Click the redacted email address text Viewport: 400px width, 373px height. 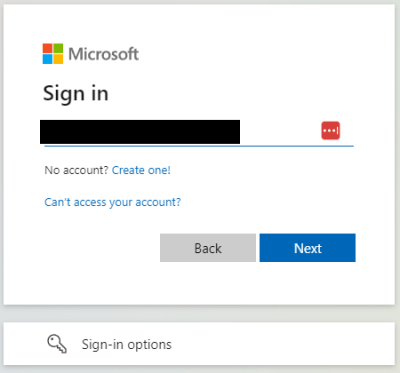(x=140, y=132)
